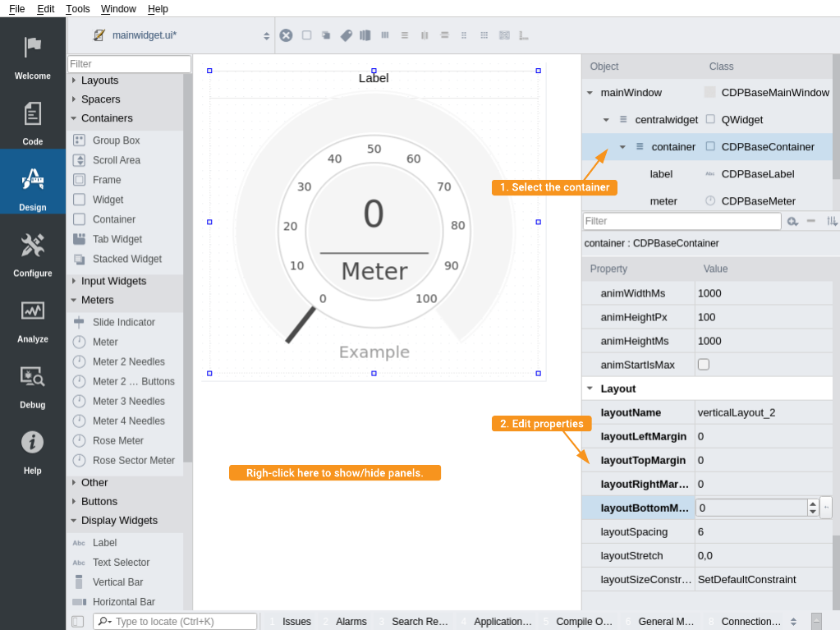Enable the animStartIsMax checkbox

[703, 365]
